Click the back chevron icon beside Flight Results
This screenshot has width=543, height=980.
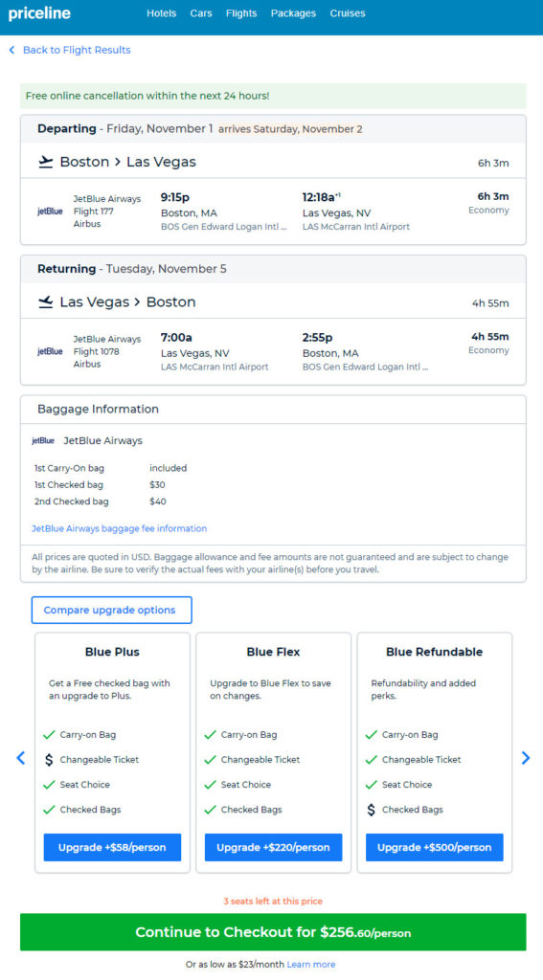(11, 50)
